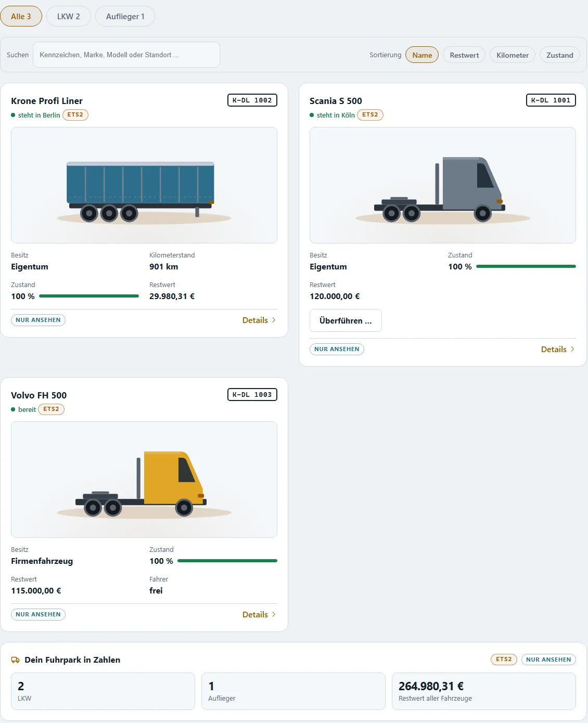588x723 pixels.
Task: Click the ETS2 badge on Krone Profi Liner
Action: click(x=75, y=115)
